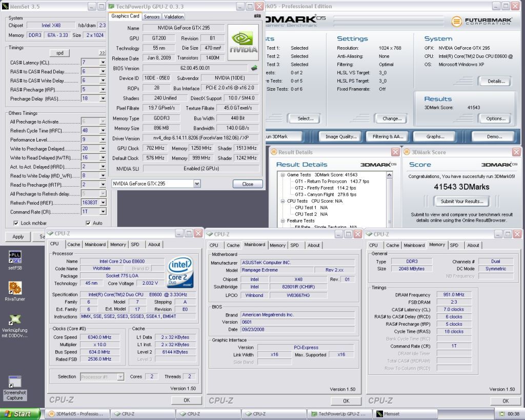Click the GPU-Z title bar icon

pos(111,6)
